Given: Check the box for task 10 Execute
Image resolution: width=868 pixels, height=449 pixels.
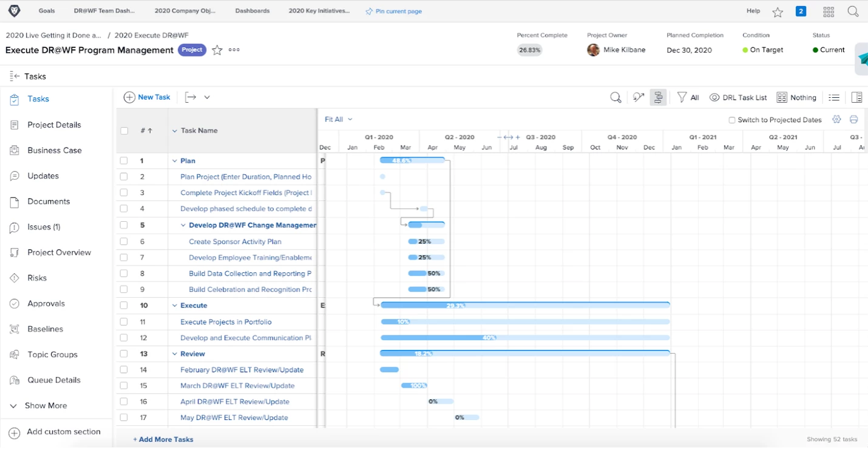Looking at the screenshot, I should [x=124, y=306].
